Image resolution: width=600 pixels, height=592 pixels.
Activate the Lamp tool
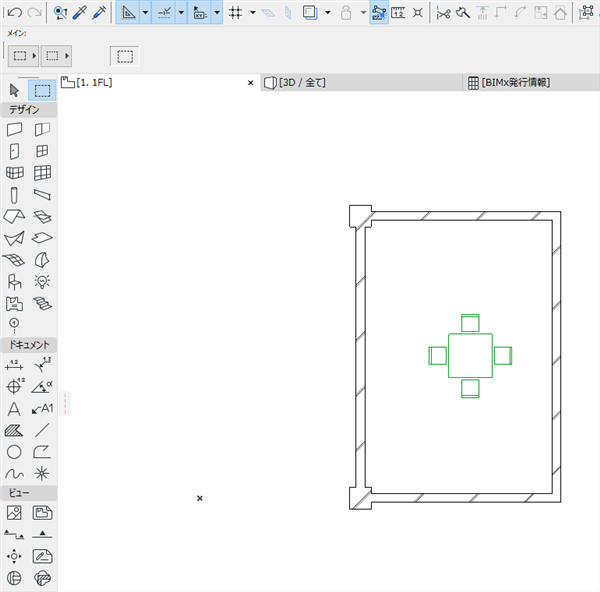(x=42, y=282)
